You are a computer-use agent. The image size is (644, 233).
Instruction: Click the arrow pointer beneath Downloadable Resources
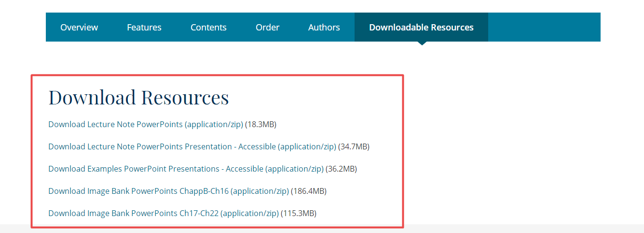(422, 44)
